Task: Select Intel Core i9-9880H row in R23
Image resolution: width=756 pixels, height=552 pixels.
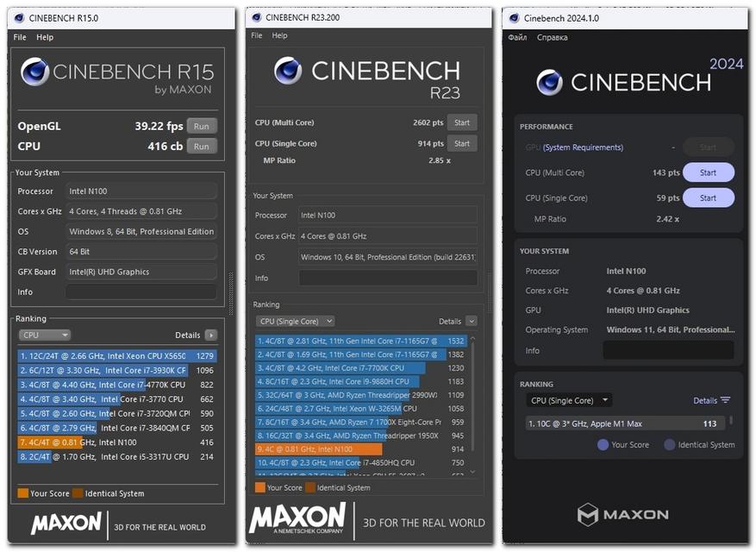Action: click(x=361, y=382)
